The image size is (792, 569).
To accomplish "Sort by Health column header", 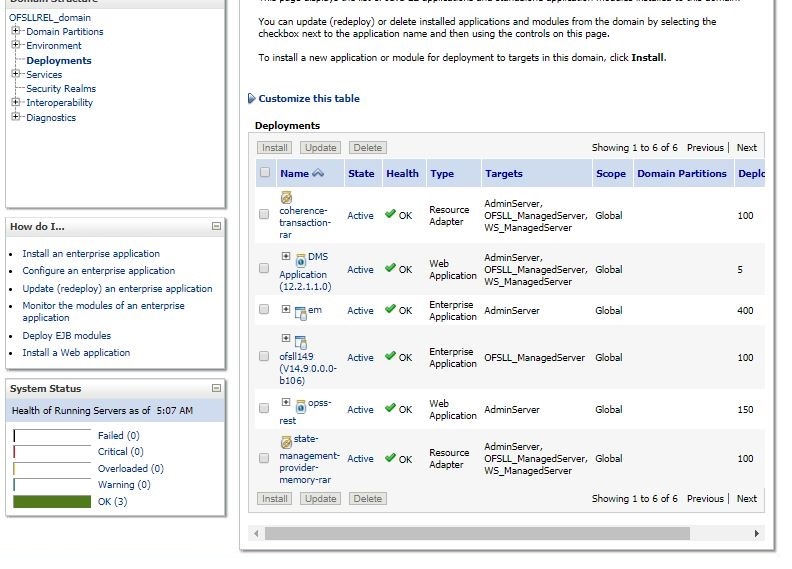I will 402,173.
